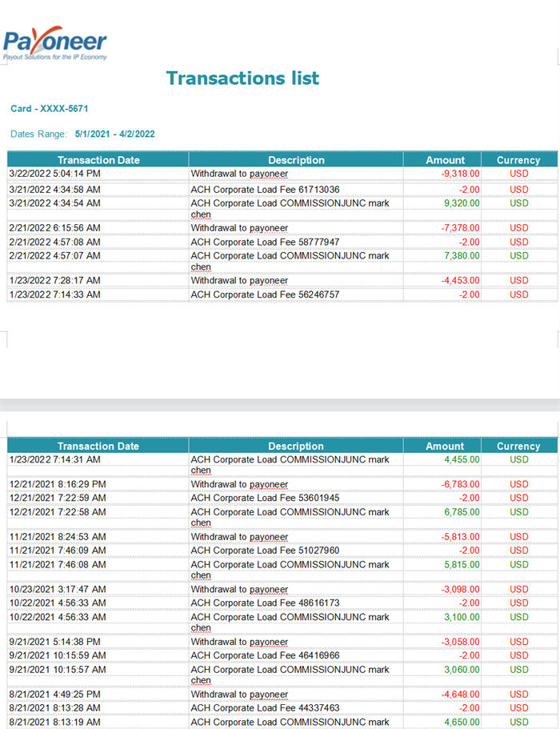Select date '9/21/2021 5:14:38 PM'

tap(55, 642)
